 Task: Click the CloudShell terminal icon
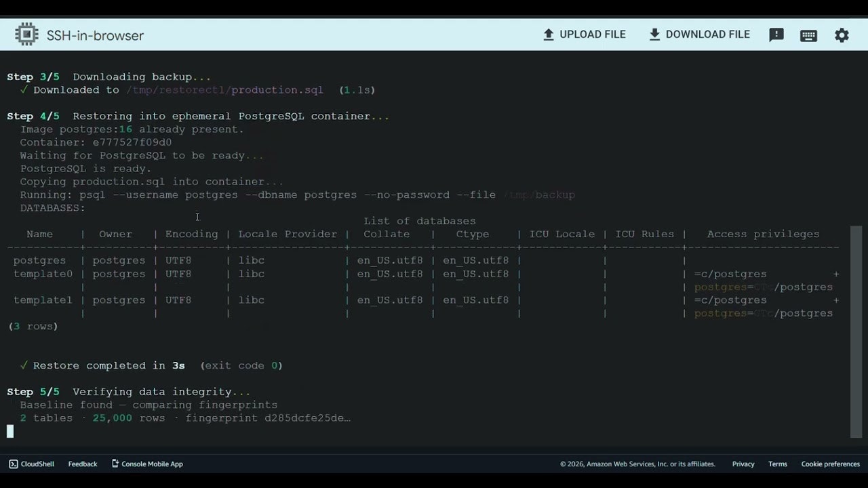coord(14,464)
